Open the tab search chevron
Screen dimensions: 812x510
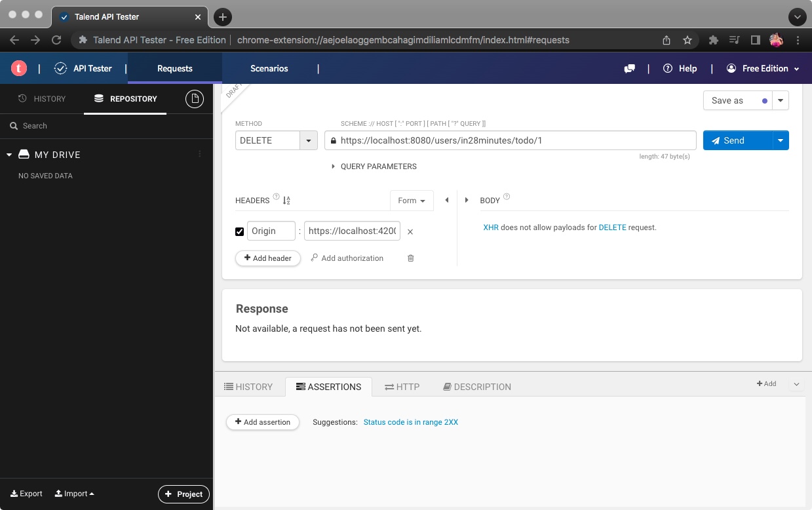[797, 17]
